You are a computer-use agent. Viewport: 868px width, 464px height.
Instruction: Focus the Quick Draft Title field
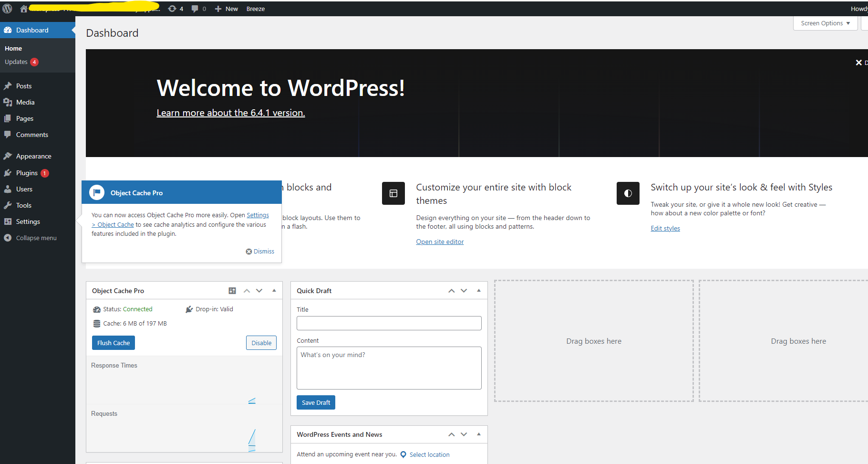coord(389,323)
